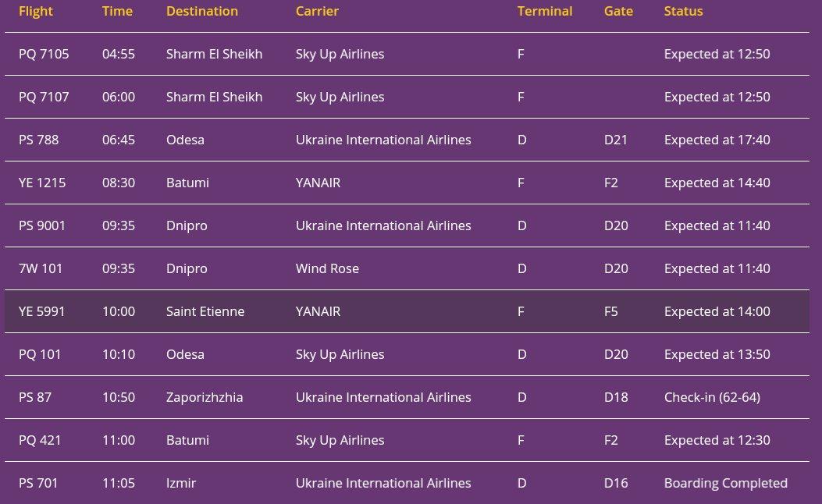Click flight PS 701 to Izmir
822x504 pixels.
407,483
